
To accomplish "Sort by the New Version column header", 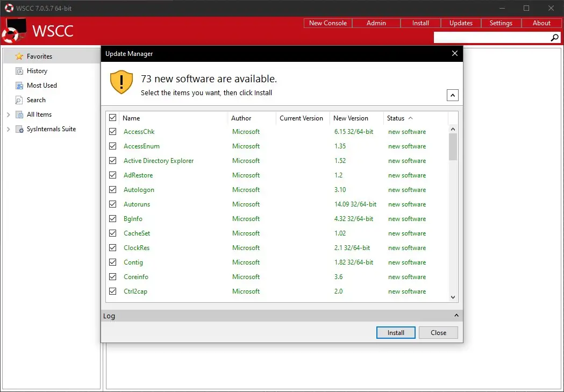I will [356, 118].
